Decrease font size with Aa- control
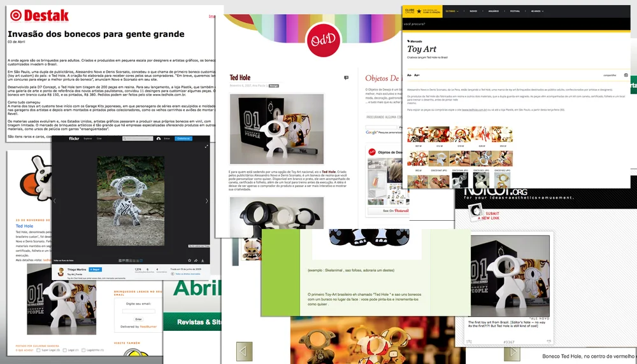 pos(409,75)
